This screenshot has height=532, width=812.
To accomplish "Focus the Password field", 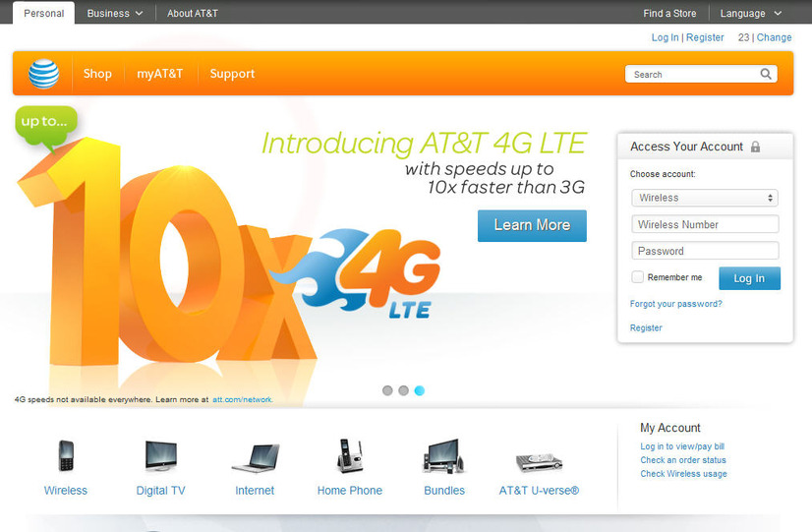I will tap(705, 251).
